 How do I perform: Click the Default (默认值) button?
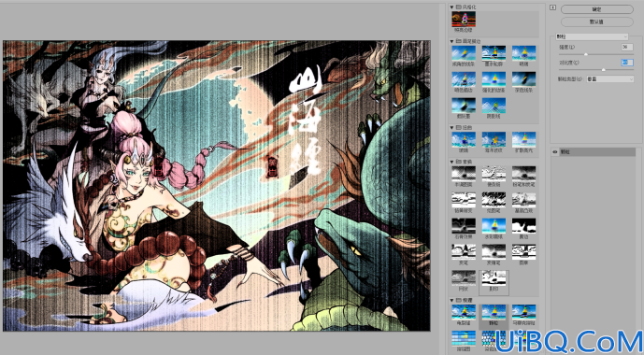click(596, 21)
